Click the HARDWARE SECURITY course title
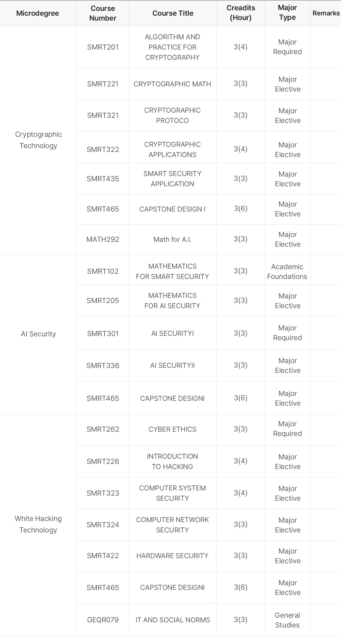Screen dimensions: 341x644 (x=172, y=556)
